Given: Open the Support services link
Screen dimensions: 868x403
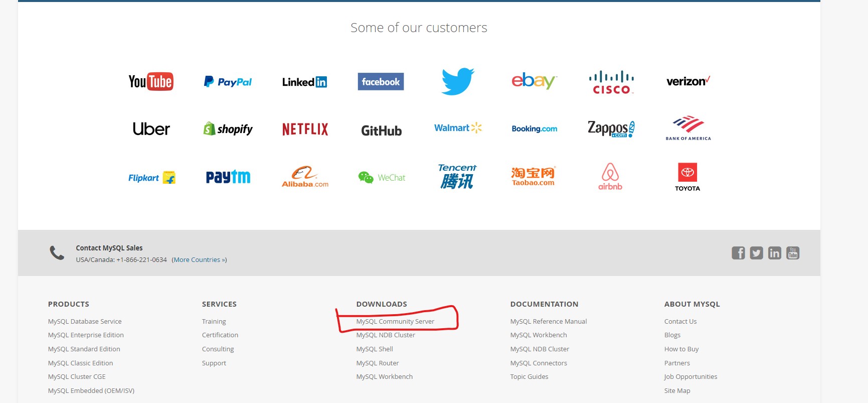Looking at the screenshot, I should click(214, 363).
